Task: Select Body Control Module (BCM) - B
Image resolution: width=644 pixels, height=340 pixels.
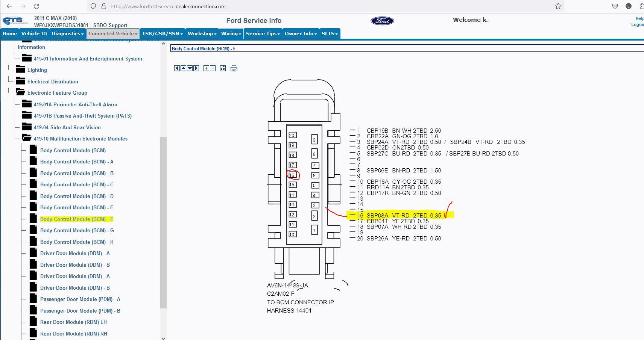Action: [x=77, y=173]
